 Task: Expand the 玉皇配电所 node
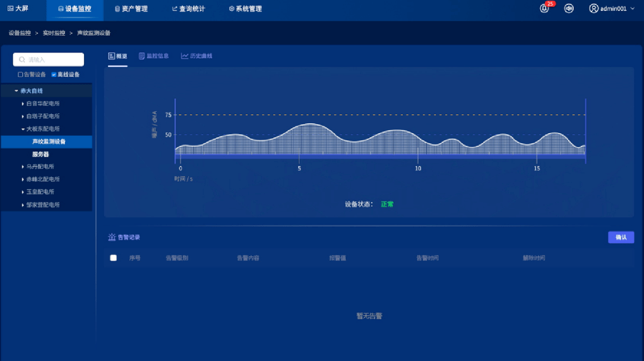23,192
